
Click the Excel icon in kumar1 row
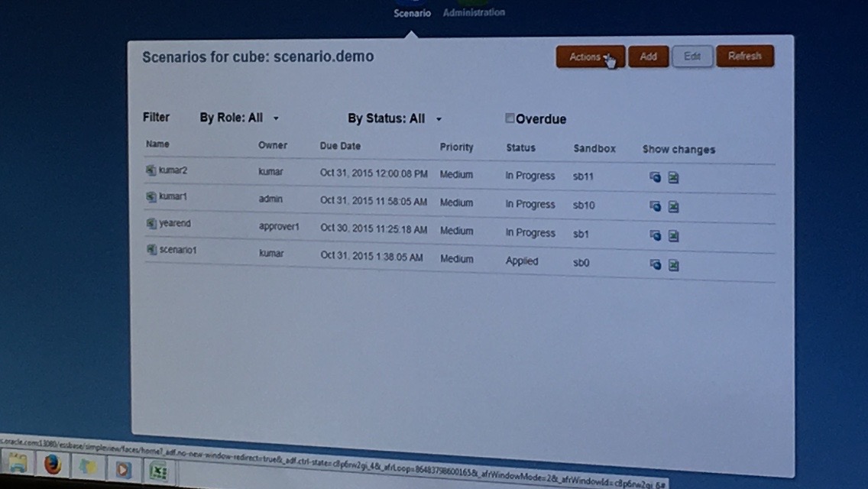pos(673,206)
